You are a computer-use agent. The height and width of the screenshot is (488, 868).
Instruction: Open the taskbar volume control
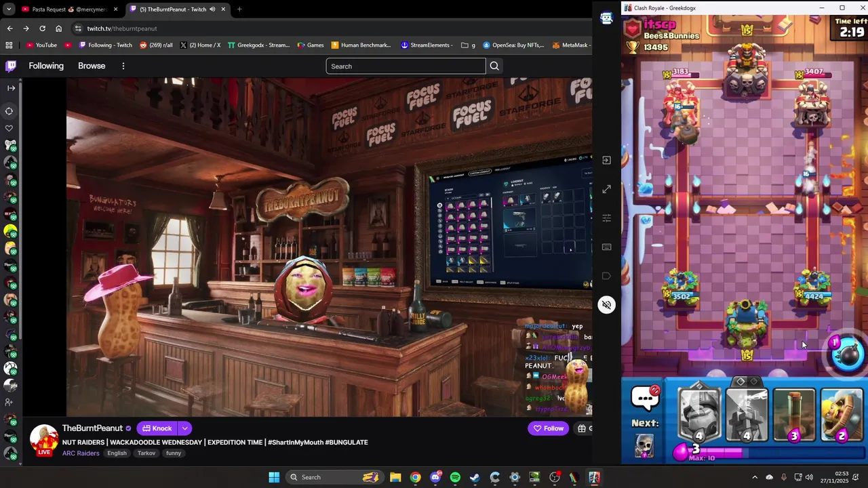(809, 477)
